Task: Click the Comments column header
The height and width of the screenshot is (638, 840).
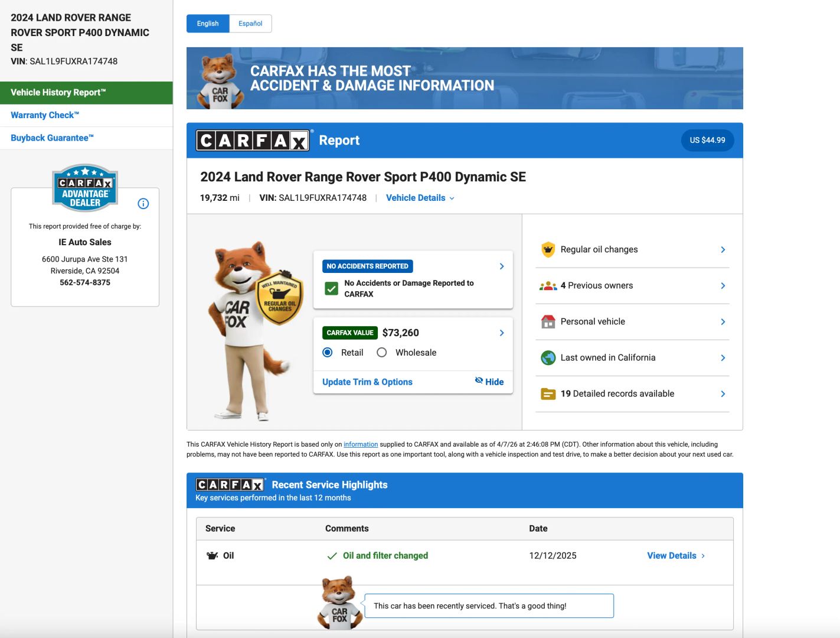Action: tap(347, 529)
